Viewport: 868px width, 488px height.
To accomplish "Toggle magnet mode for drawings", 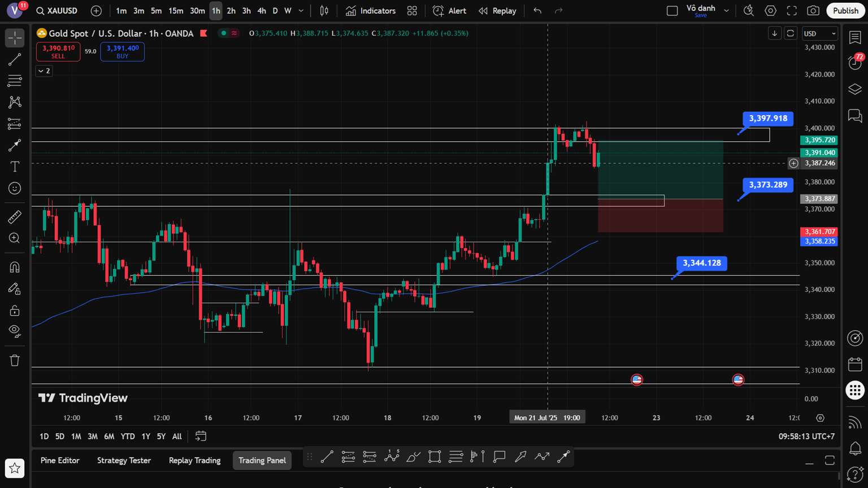I will point(15,267).
